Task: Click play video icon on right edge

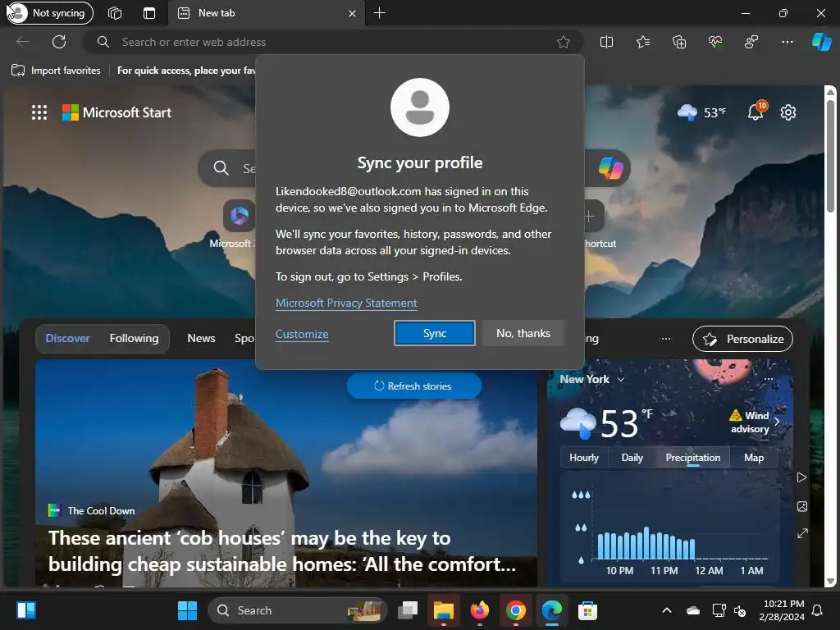Action: pyautogui.click(x=802, y=477)
